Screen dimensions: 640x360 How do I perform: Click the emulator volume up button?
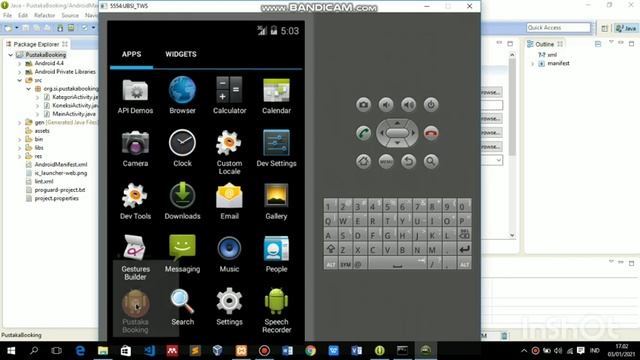tap(408, 105)
